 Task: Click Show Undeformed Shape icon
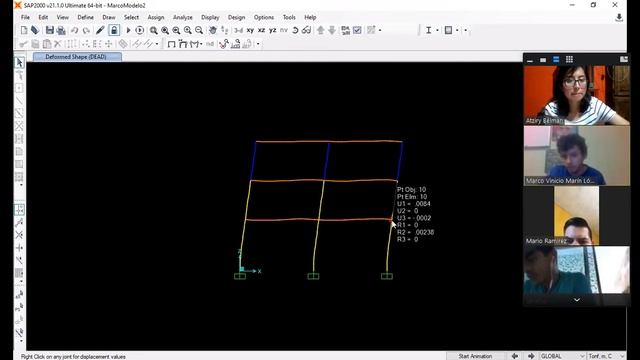coord(171,44)
